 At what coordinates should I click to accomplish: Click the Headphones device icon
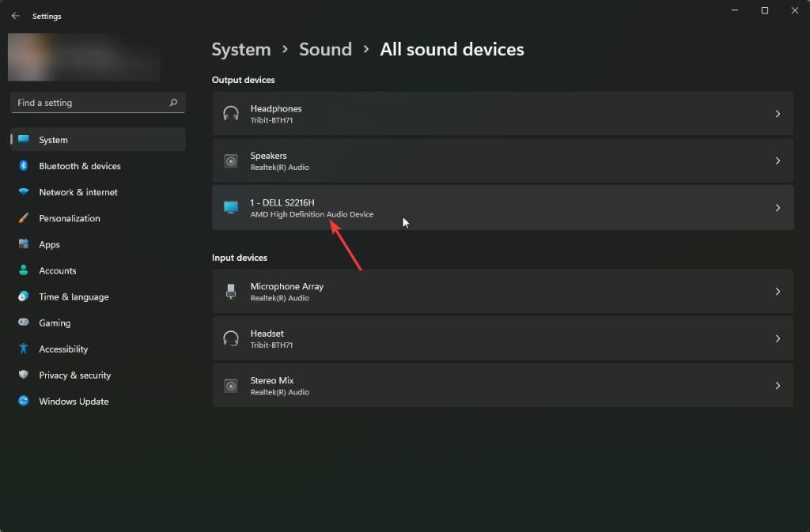click(231, 114)
